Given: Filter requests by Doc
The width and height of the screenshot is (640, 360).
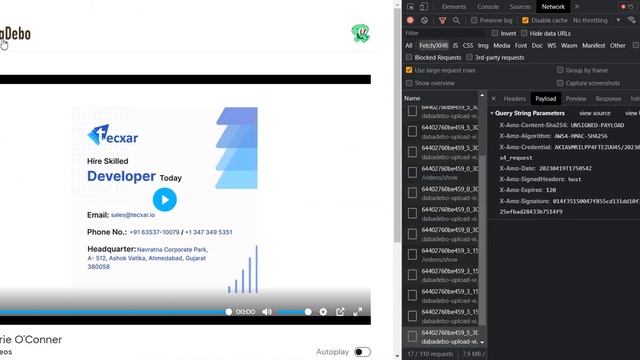Looking at the screenshot, I should pyautogui.click(x=537, y=45).
